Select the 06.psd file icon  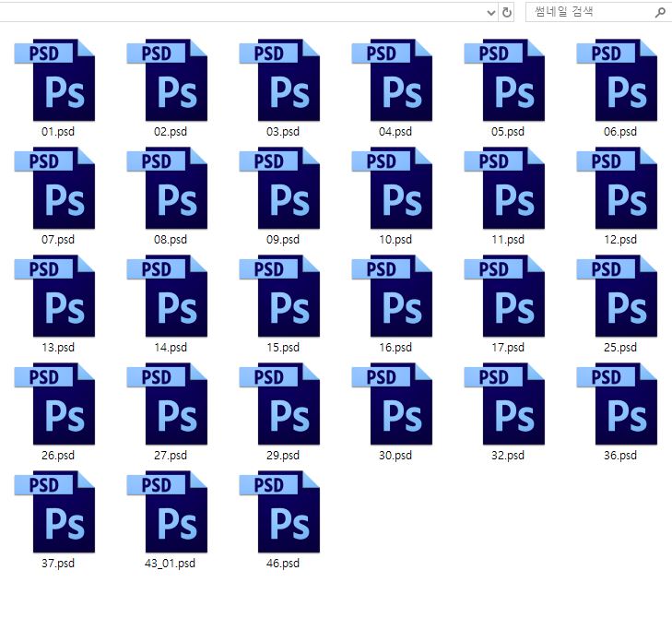point(617,80)
